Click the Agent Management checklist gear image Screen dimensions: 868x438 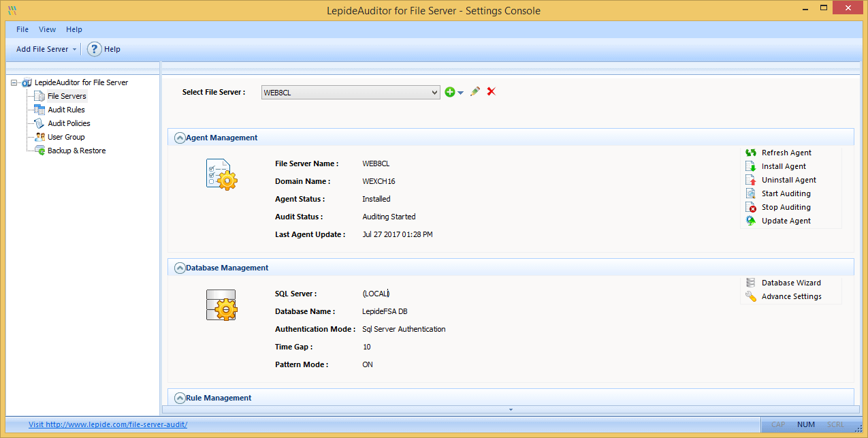tap(221, 174)
